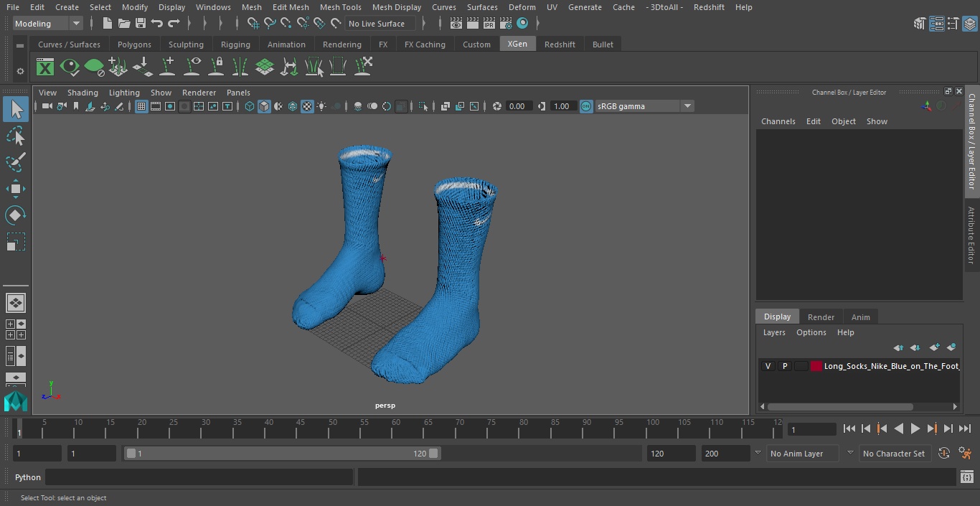
Task: Toggle playback P of the Long_Socks layer
Action: pos(785,366)
